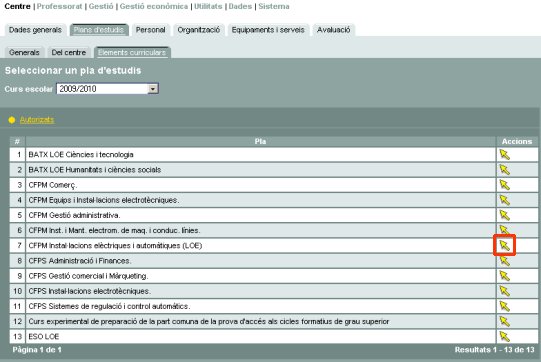Click arrow icon for CFPS Sistemes de regulació row
The image size is (541, 362).
click(504, 306)
